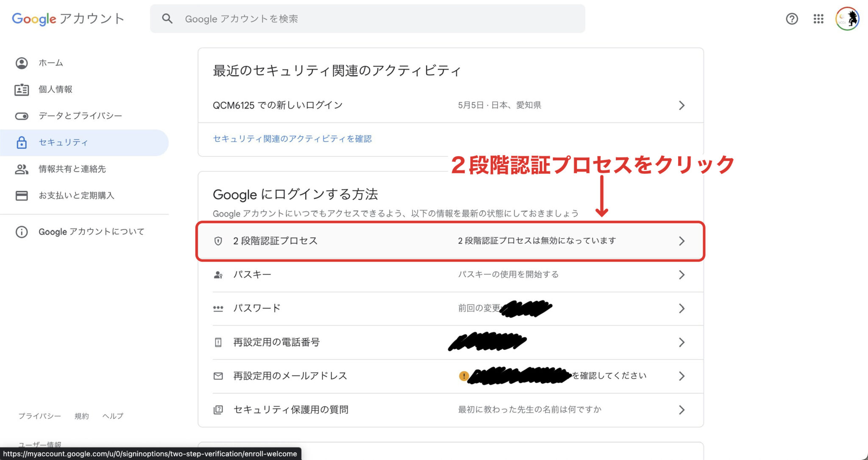The image size is (868, 460).
Task: Open Google アカウントについて in sidebar
Action: (92, 231)
